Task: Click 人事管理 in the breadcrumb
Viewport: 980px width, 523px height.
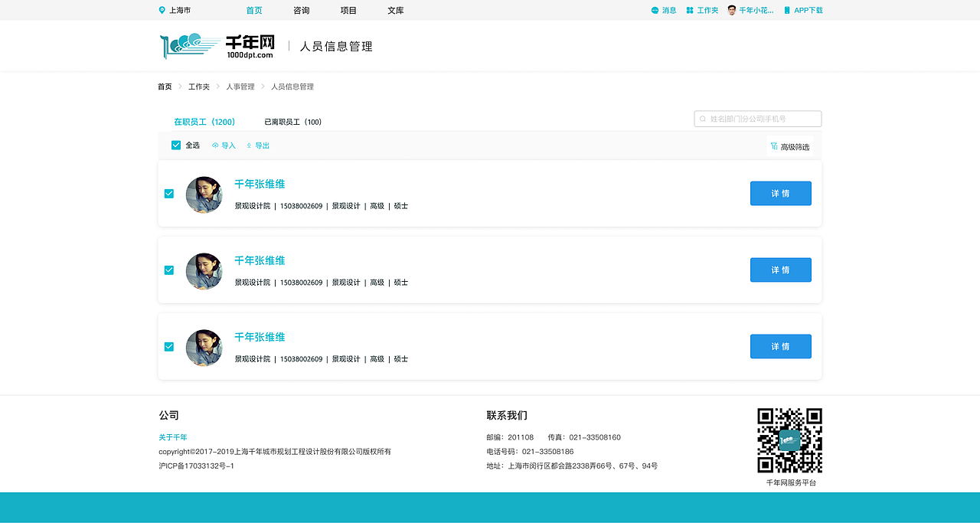Action: point(240,87)
